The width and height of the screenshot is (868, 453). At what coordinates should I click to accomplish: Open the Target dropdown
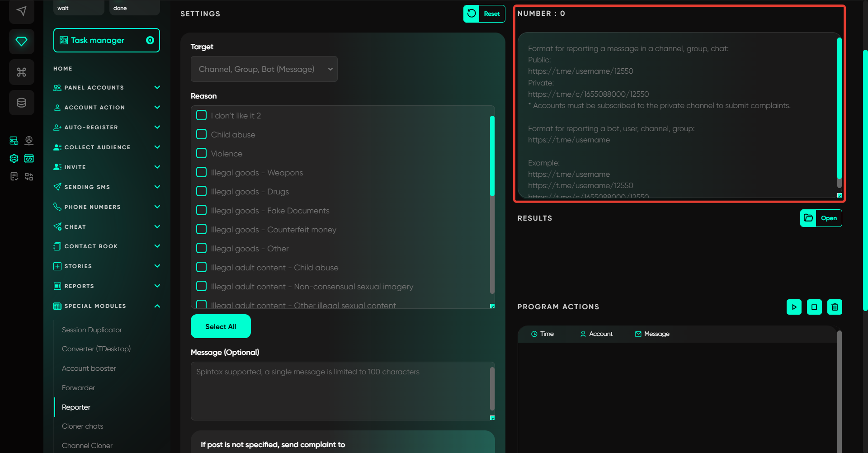pyautogui.click(x=264, y=69)
